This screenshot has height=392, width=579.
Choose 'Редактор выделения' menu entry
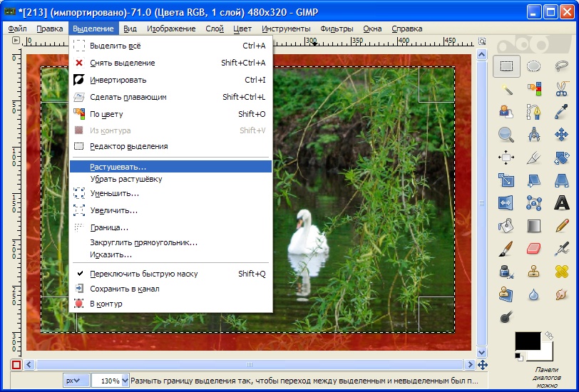tap(170, 146)
